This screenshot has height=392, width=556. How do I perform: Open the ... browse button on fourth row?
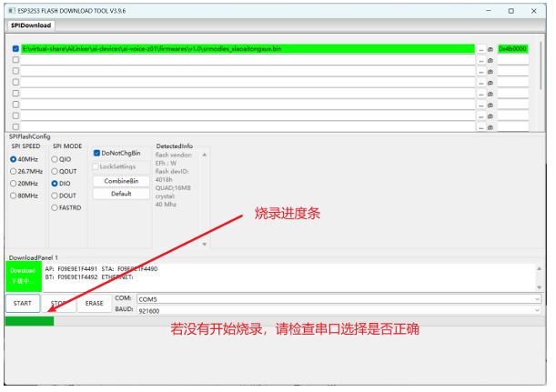pos(481,83)
